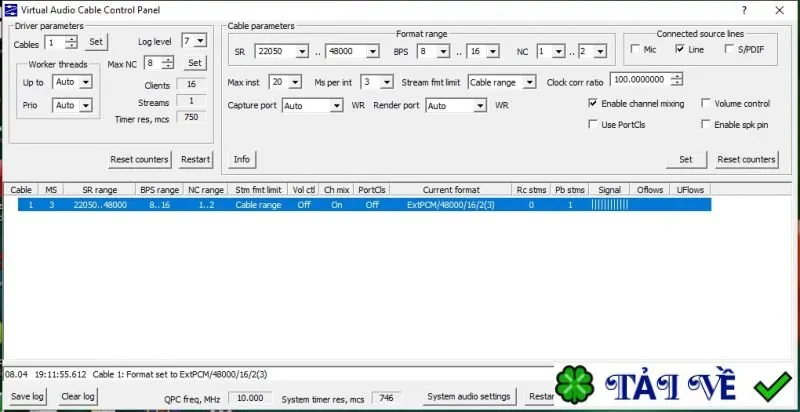Click the Signal column header
Image resolution: width=800 pixels, height=412 pixels.
click(609, 190)
